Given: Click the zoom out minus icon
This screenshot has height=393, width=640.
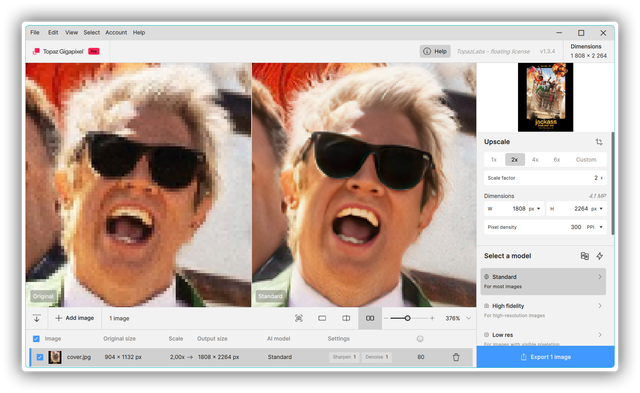Looking at the screenshot, I should (x=386, y=318).
